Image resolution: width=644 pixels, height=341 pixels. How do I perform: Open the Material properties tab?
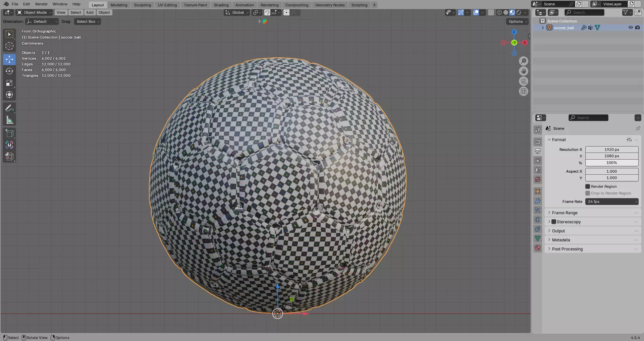click(x=538, y=248)
